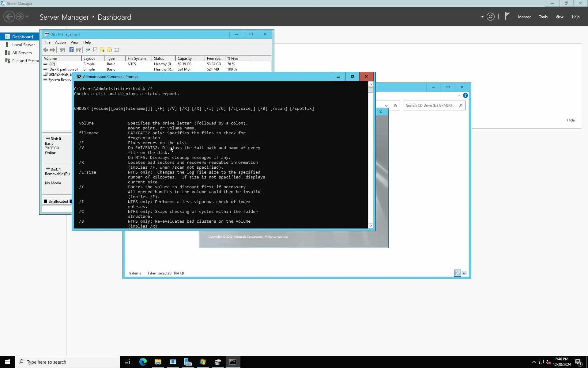Click the refresh button beside Explorer address bar

(x=395, y=105)
